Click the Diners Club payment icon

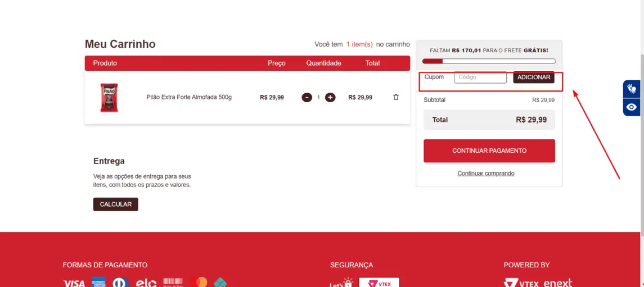pos(121,282)
